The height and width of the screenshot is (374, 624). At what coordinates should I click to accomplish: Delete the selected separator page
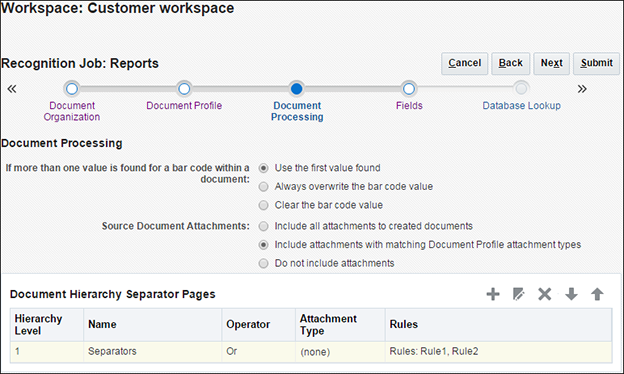544,294
